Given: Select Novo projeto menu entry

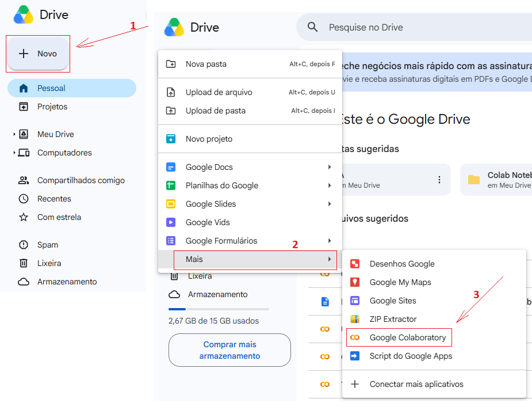Looking at the screenshot, I should pos(250,139).
